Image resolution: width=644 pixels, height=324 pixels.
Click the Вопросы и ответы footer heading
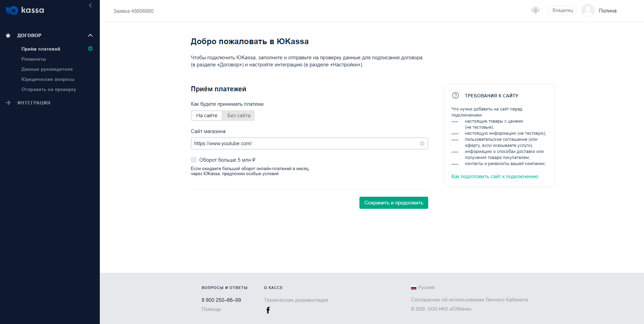click(x=225, y=288)
